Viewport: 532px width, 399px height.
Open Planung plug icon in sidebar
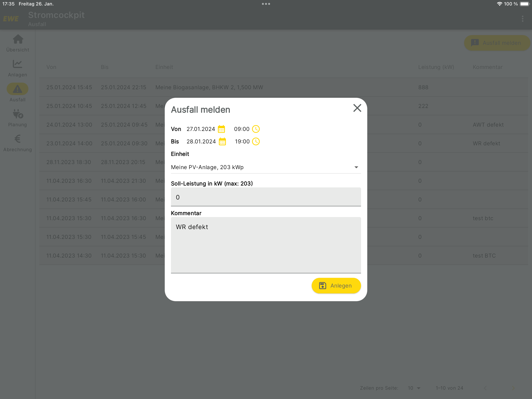pyautogui.click(x=18, y=118)
